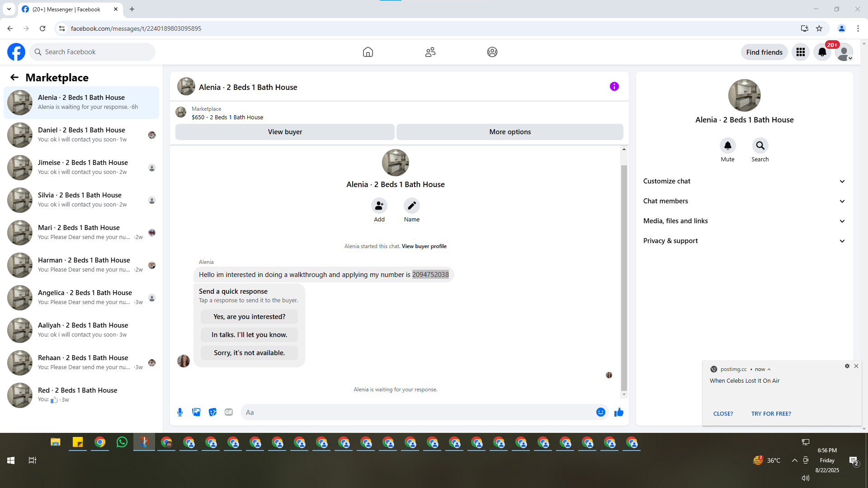Go to Facebook Home tab
The image size is (868, 488).
pyautogui.click(x=368, y=52)
